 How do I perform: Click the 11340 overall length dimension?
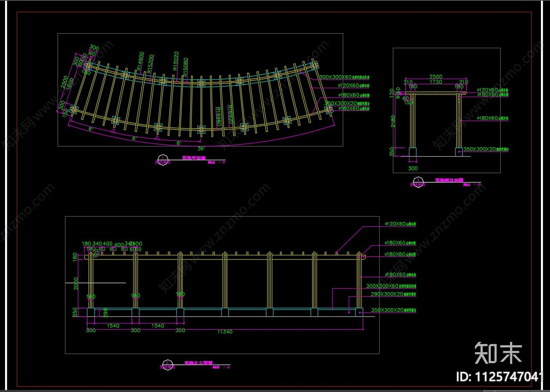pos(225,332)
